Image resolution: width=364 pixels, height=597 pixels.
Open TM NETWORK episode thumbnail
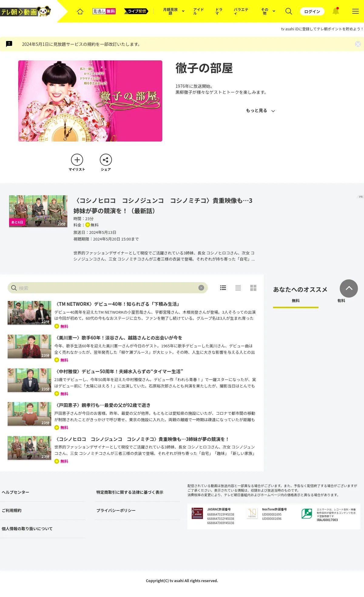point(29,313)
